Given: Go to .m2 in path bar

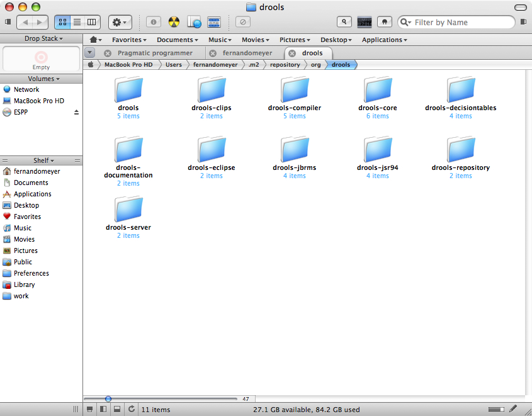Looking at the screenshot, I should pyautogui.click(x=254, y=65).
